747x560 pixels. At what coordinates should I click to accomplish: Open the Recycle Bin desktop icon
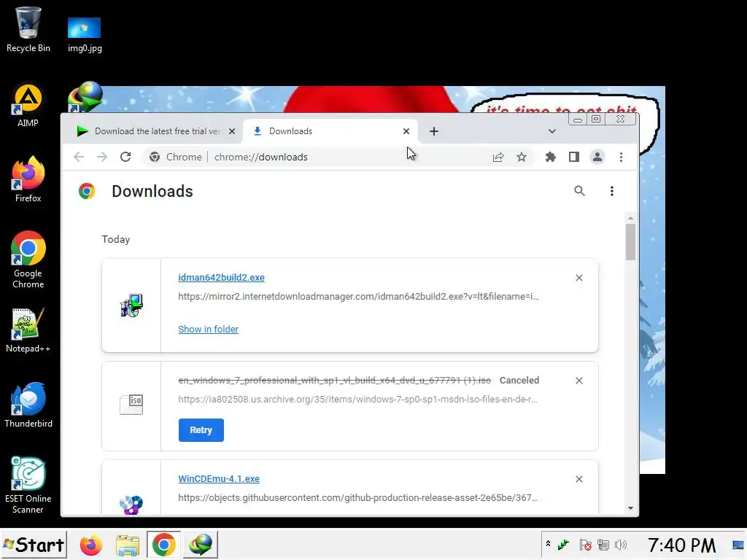pyautogui.click(x=28, y=28)
